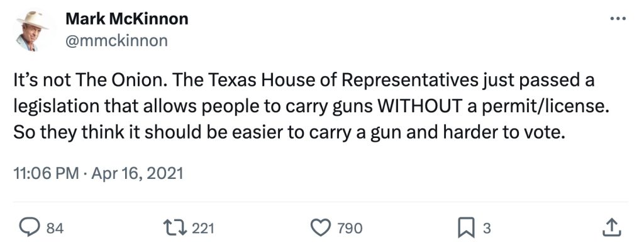The image size is (644, 252).
Task: Click the Mark McKinnon display name
Action: tap(126, 19)
